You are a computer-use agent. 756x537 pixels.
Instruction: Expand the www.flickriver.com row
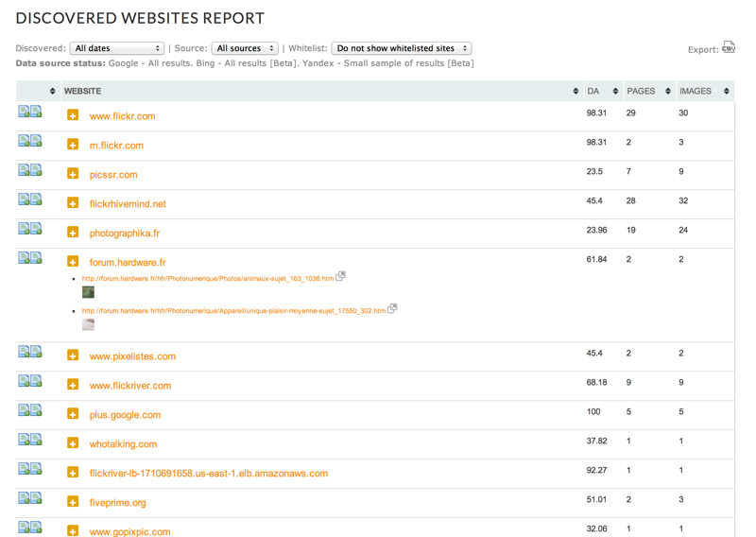pos(73,385)
